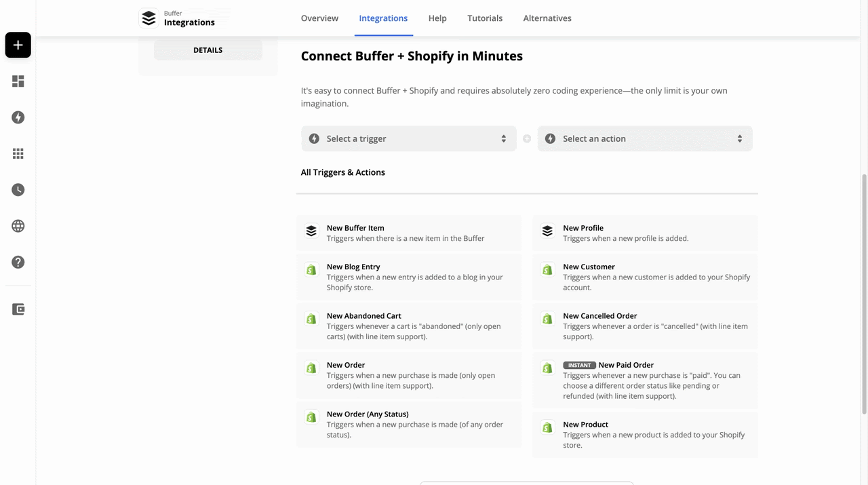The height and width of the screenshot is (485, 868).
Task: Select the New Profile trigger title
Action: 583,228
